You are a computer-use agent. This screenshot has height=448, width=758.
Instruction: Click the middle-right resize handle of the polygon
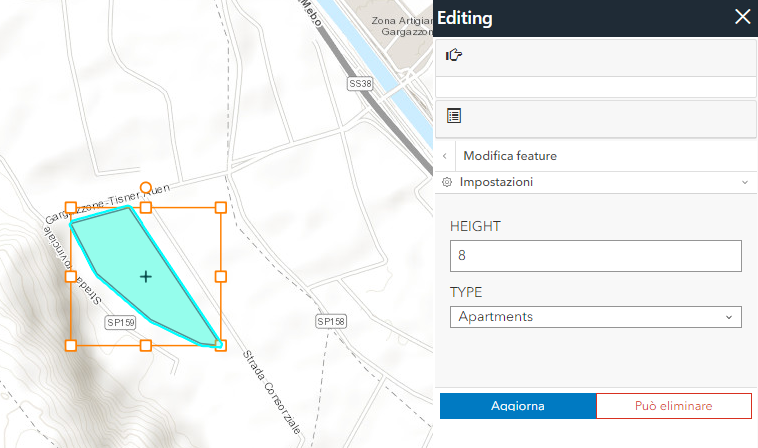220,276
